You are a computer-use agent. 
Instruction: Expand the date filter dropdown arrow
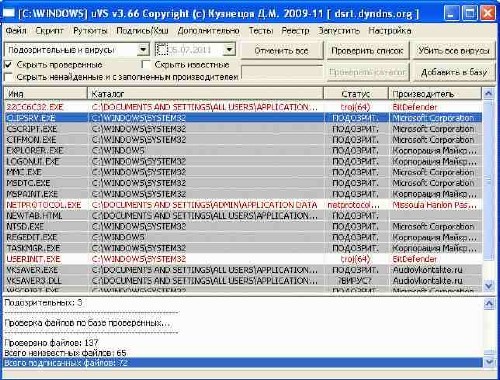(229, 50)
